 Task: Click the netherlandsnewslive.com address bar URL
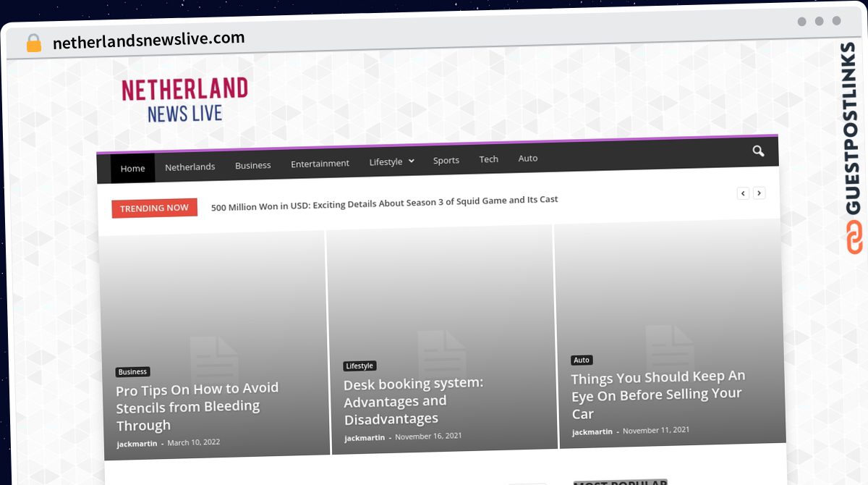tap(149, 41)
